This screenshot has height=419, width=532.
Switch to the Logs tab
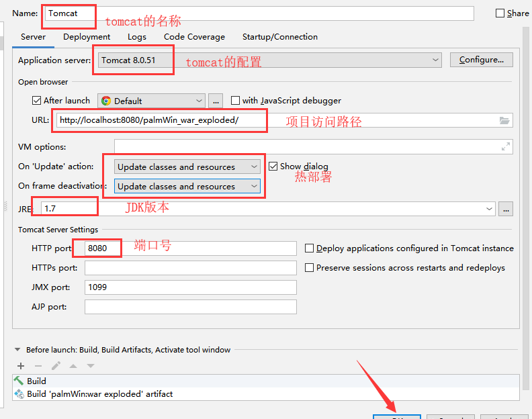(x=137, y=37)
